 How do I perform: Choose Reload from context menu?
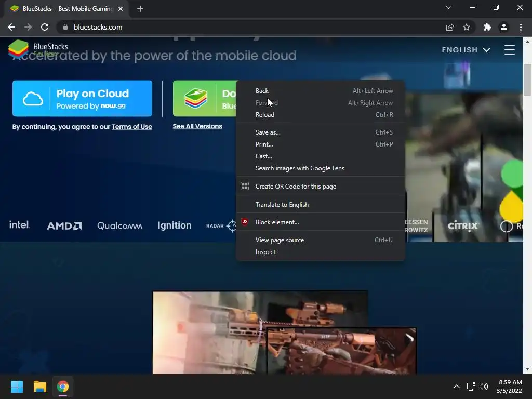pyautogui.click(x=320, y=115)
